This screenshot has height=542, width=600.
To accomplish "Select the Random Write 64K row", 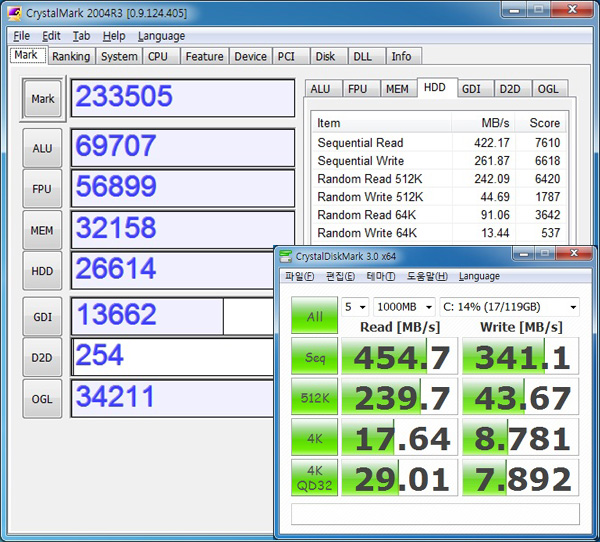I will coord(439,233).
